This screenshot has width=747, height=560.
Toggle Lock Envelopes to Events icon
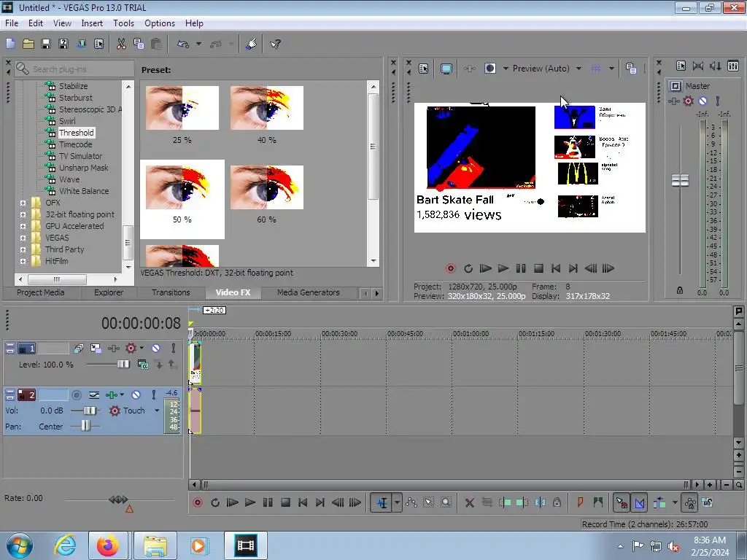point(690,502)
